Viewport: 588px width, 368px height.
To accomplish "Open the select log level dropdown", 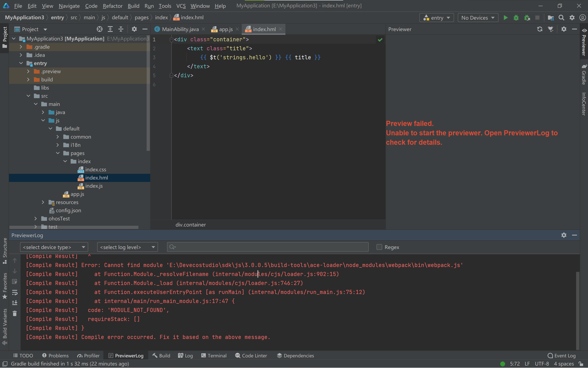I will tap(128, 247).
